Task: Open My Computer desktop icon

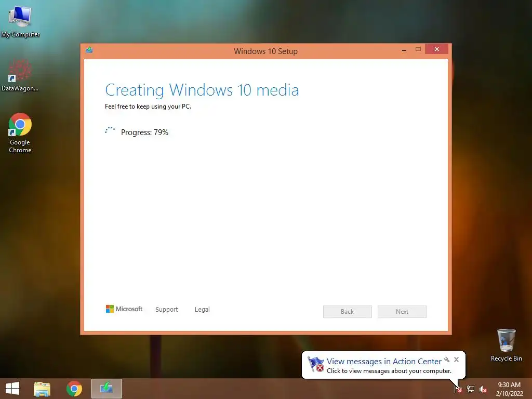Action: click(20, 21)
